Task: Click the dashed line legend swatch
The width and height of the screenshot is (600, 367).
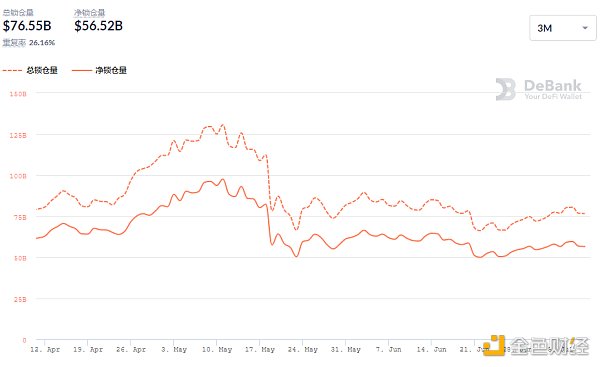Action: click(12, 70)
